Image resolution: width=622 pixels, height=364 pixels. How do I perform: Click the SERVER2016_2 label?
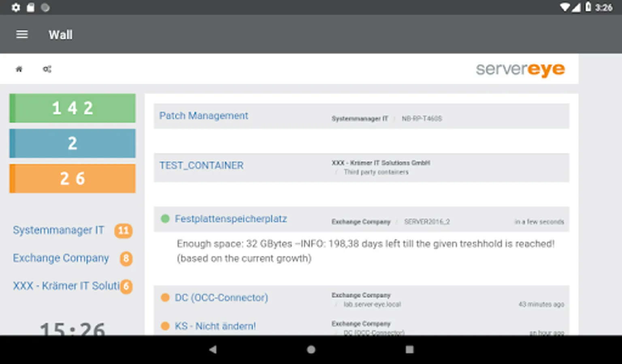(x=427, y=222)
